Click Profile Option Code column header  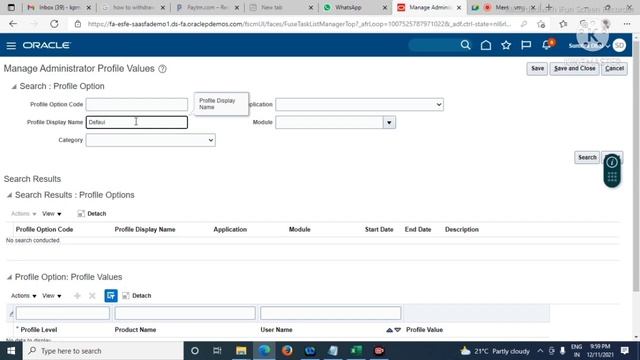(44, 229)
